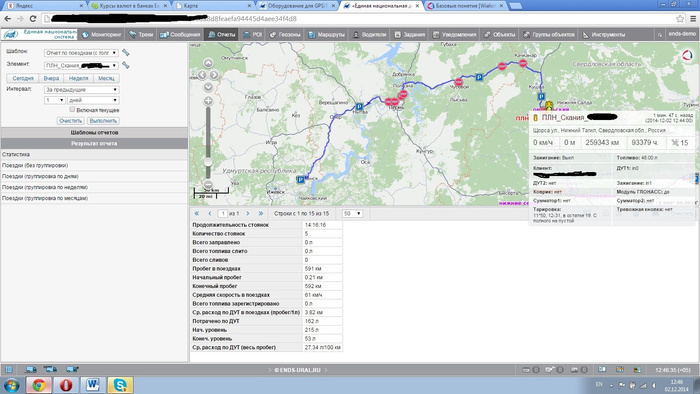
Task: Click the ends-demo user name
Action: [x=682, y=34]
